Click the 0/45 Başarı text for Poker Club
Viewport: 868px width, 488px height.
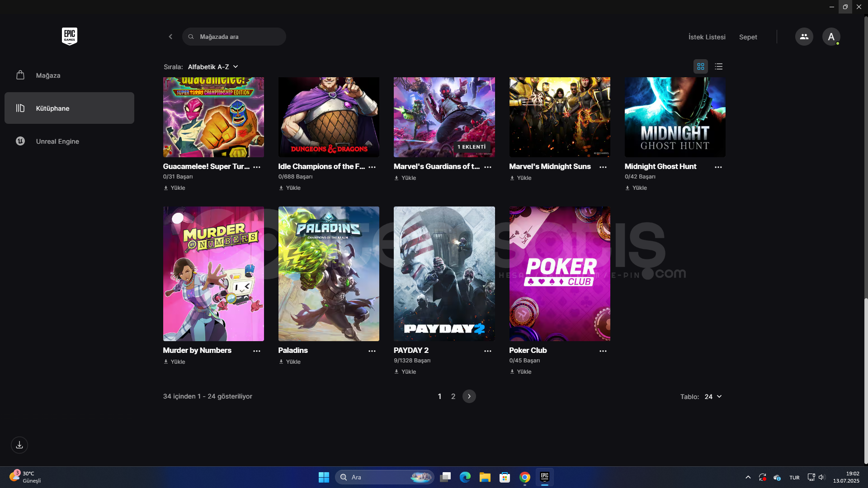coord(524,361)
